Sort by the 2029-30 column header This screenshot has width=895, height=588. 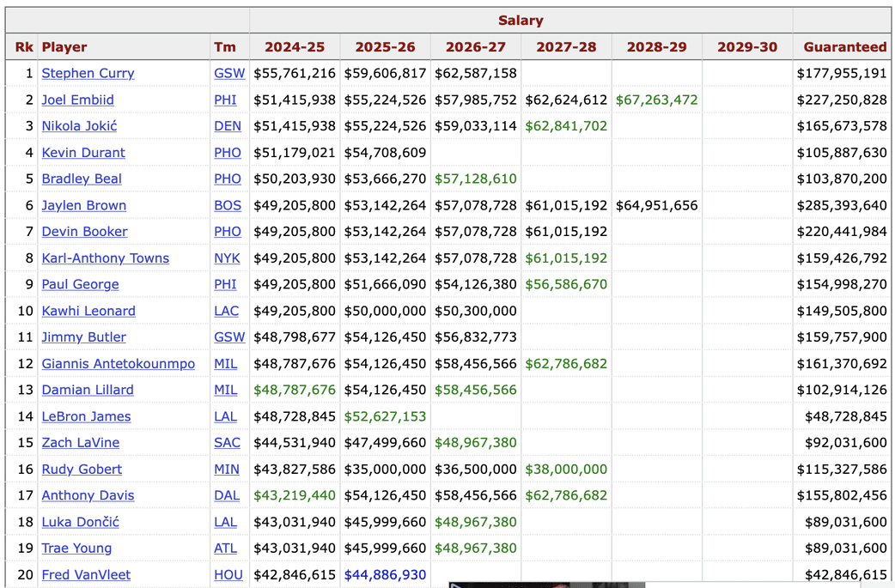[x=746, y=47]
